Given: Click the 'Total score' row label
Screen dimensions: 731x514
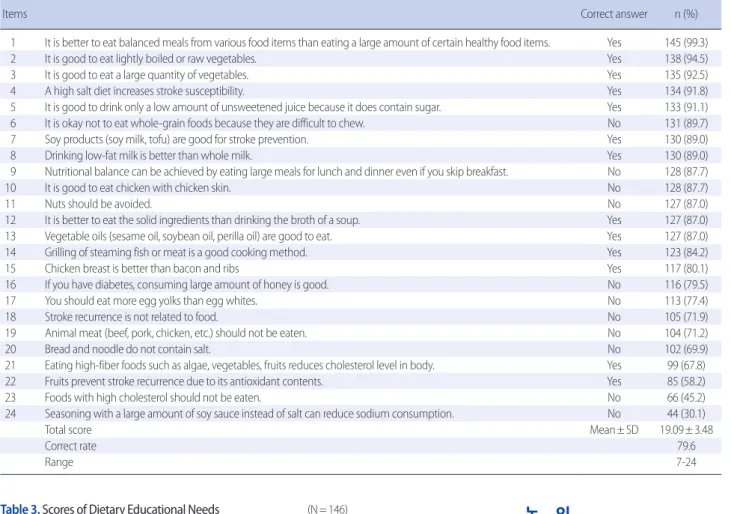Looking at the screenshot, I should pyautogui.click(x=68, y=430).
